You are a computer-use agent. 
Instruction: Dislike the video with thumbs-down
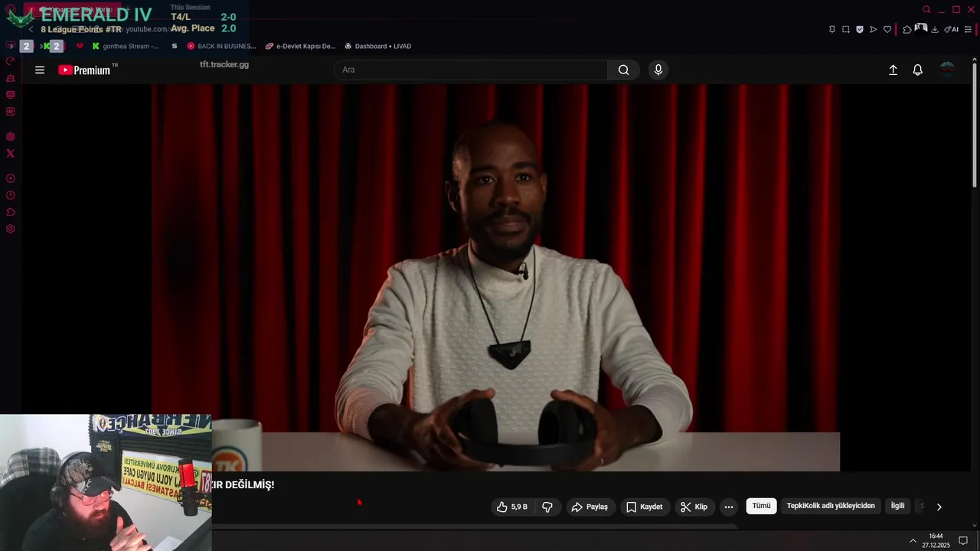[547, 507]
